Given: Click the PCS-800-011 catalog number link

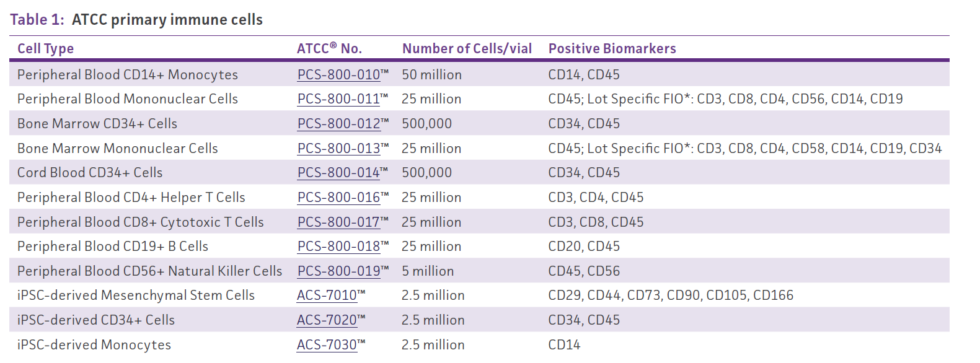Looking at the screenshot, I should [338, 99].
